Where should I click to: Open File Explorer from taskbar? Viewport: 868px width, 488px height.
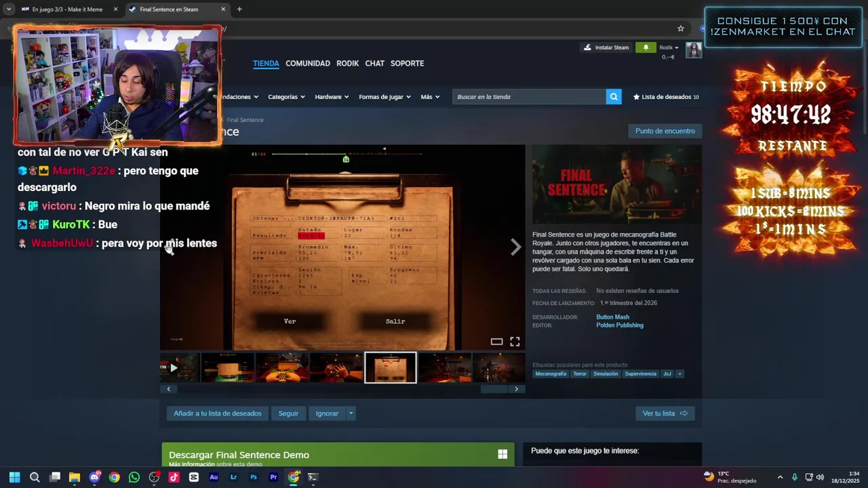coord(75,477)
